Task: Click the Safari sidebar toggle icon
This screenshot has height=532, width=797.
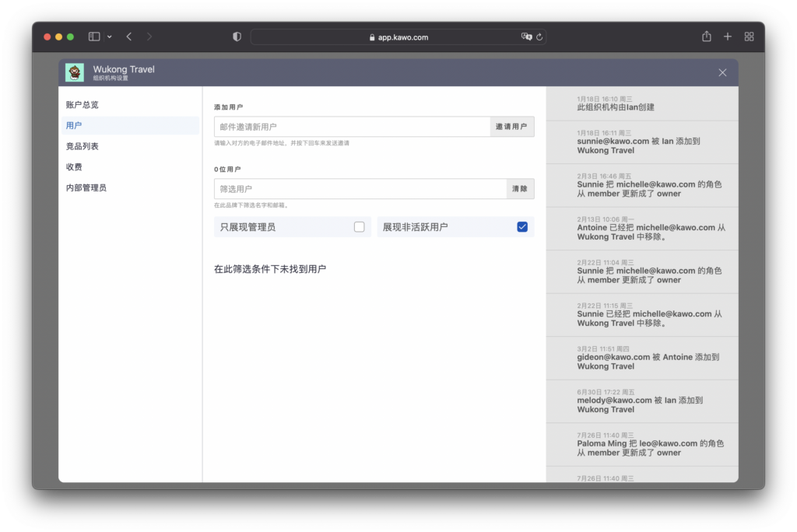Action: tap(94, 37)
